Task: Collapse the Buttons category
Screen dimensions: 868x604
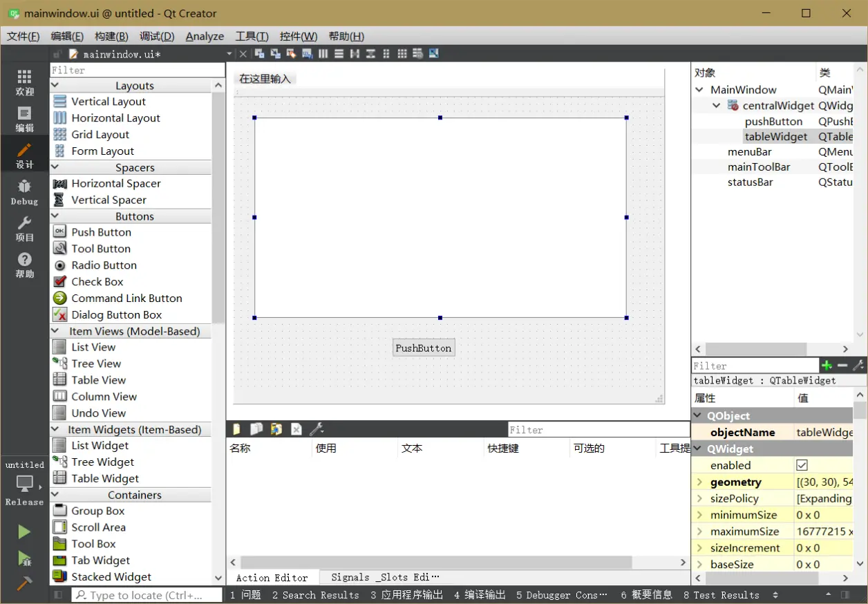Action: click(x=55, y=216)
